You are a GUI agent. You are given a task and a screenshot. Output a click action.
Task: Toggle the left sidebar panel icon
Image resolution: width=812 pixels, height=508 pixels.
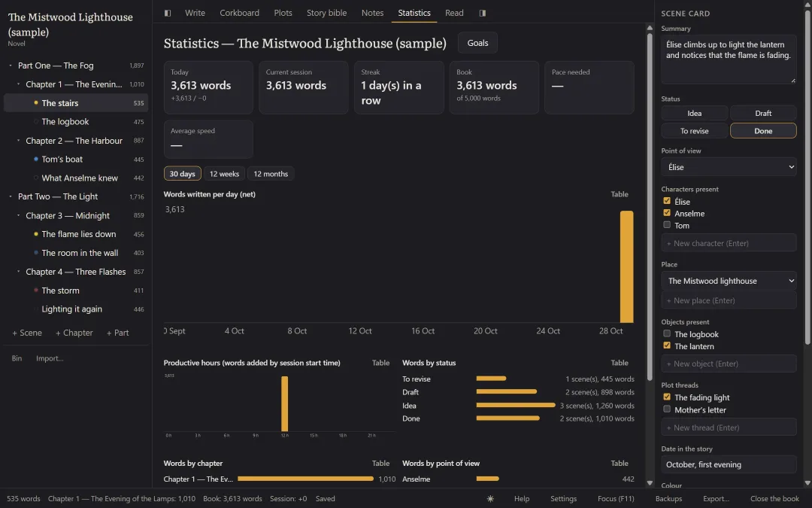coord(167,13)
